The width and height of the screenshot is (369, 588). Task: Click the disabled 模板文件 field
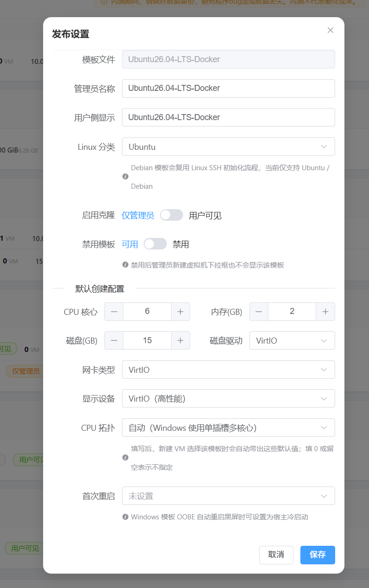(229, 59)
